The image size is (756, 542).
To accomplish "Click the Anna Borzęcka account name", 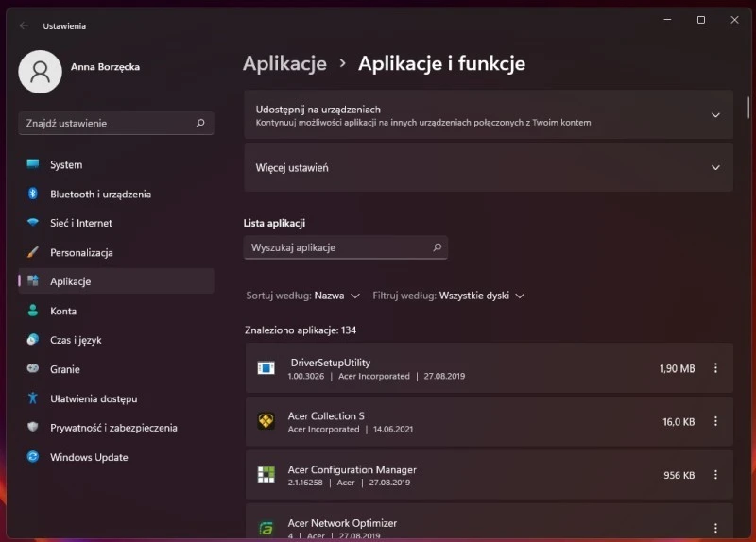I will point(105,66).
